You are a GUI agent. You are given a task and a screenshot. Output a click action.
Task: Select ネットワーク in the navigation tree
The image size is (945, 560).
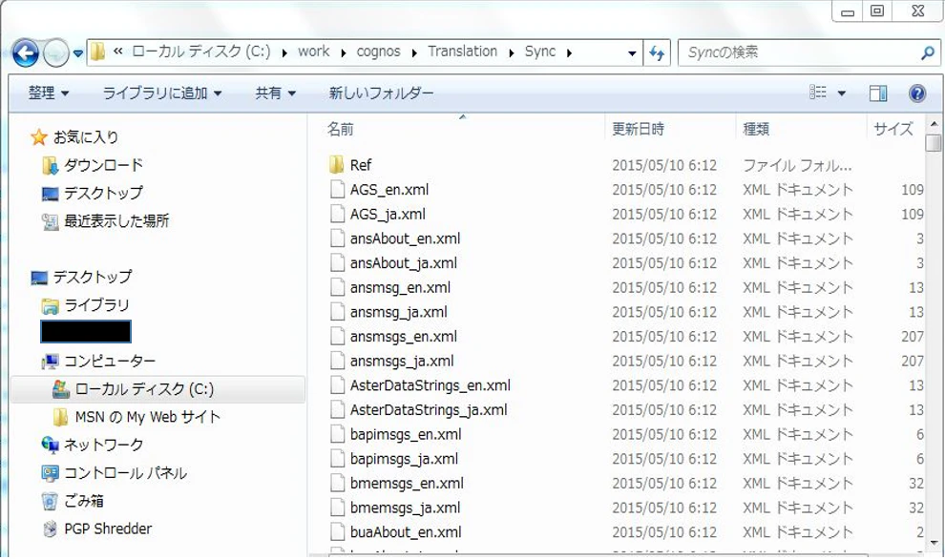pos(93,445)
